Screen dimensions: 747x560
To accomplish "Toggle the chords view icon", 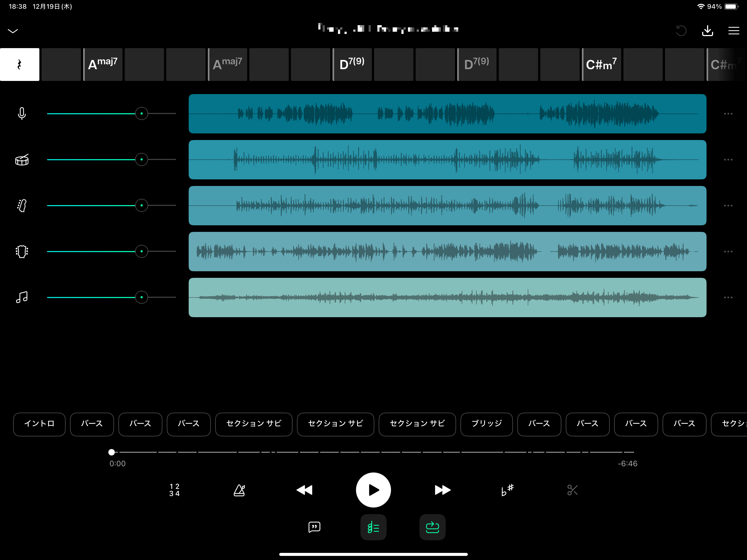I will point(373,527).
